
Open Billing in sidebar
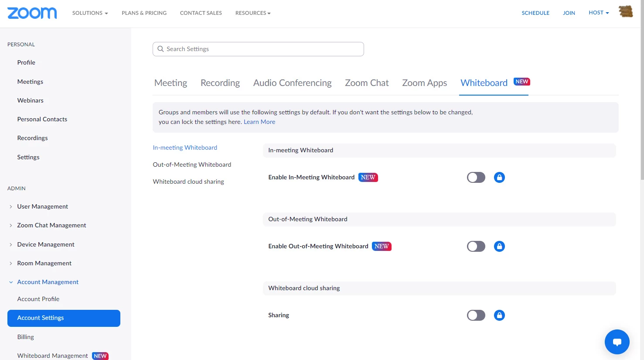[x=25, y=337]
